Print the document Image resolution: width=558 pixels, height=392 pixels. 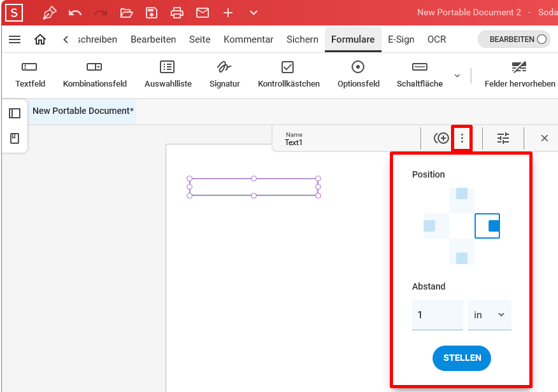177,13
